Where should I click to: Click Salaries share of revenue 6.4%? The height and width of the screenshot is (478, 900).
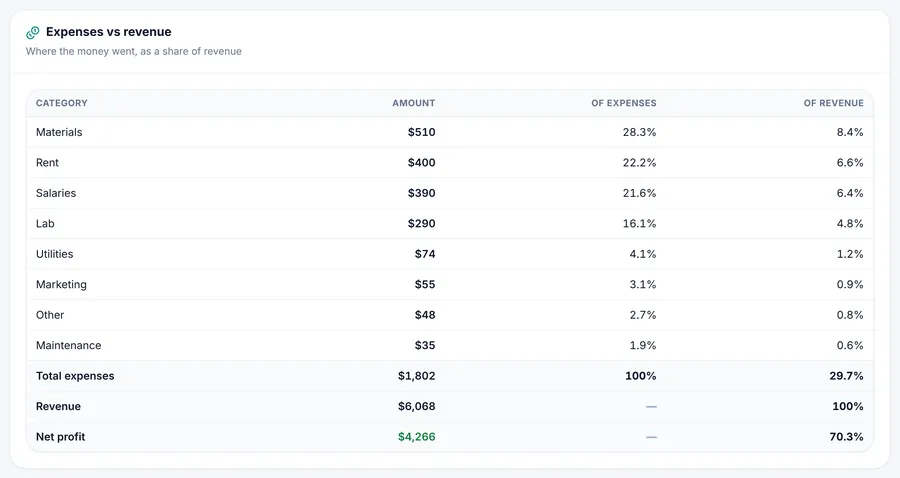click(849, 193)
